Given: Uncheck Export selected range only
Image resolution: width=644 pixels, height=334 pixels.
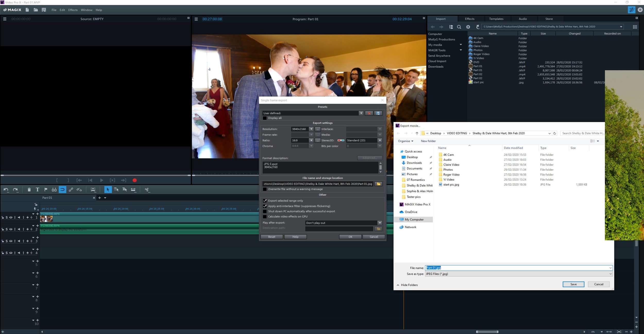Looking at the screenshot, I should pos(265,201).
